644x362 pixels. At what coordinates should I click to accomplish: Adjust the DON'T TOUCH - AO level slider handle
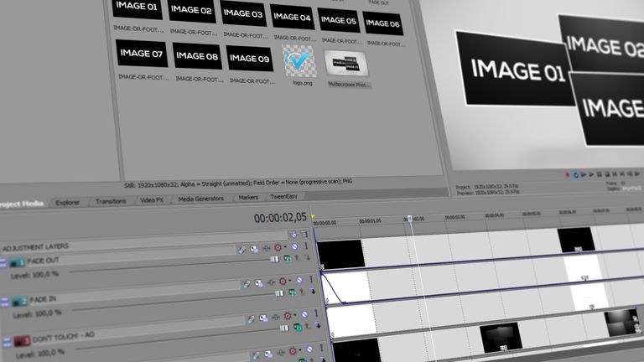point(283,328)
